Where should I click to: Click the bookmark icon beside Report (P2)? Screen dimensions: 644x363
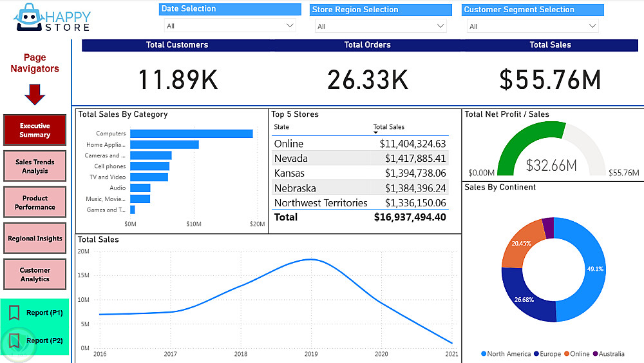coord(14,341)
